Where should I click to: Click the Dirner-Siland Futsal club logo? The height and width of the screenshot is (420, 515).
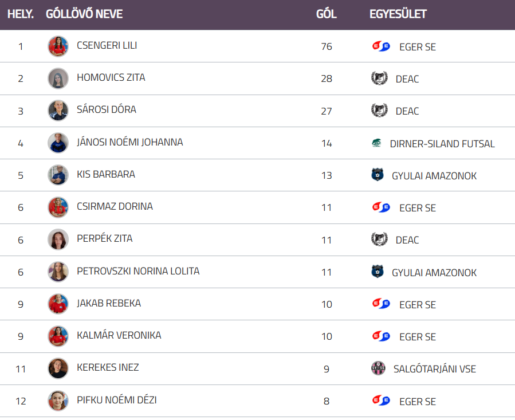pyautogui.click(x=376, y=143)
